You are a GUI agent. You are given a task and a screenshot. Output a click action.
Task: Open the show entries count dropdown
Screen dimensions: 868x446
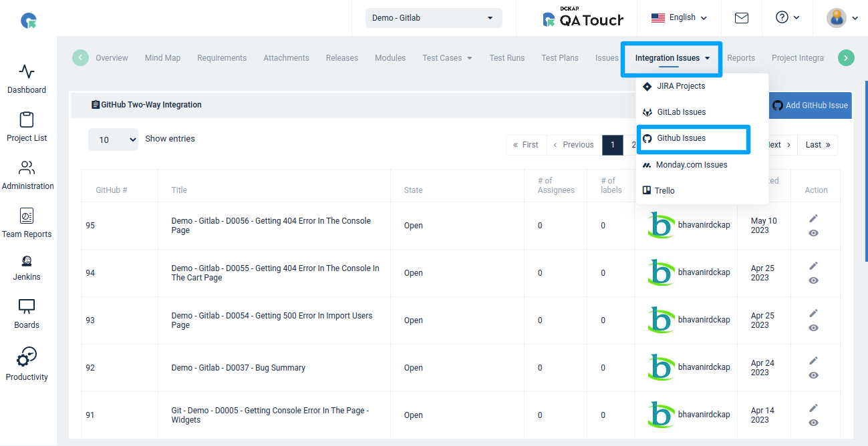[x=113, y=140]
